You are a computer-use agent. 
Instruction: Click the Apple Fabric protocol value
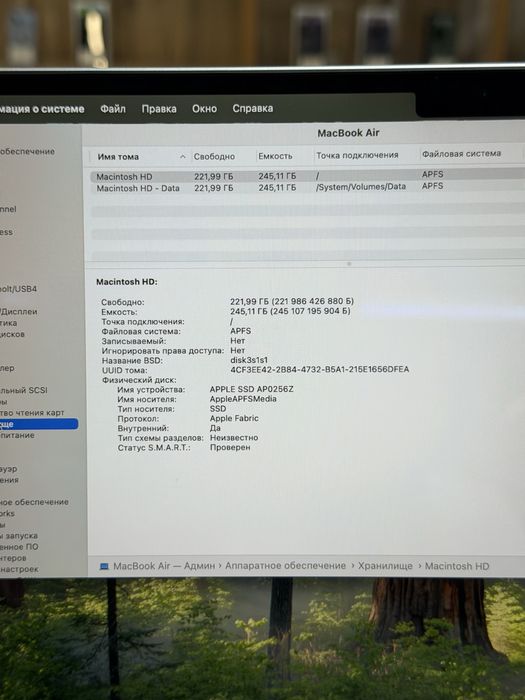point(234,419)
